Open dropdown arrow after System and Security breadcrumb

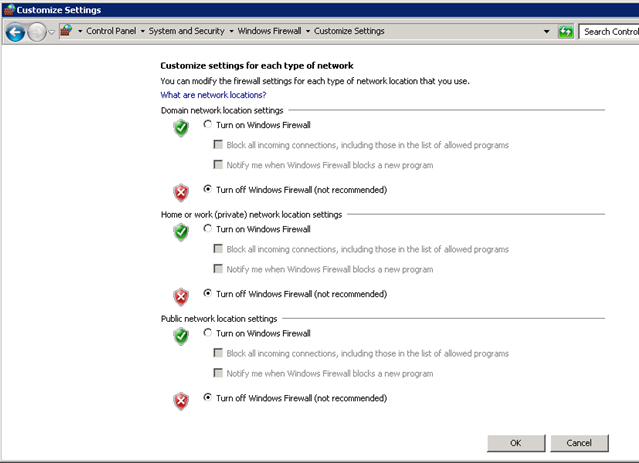231,31
